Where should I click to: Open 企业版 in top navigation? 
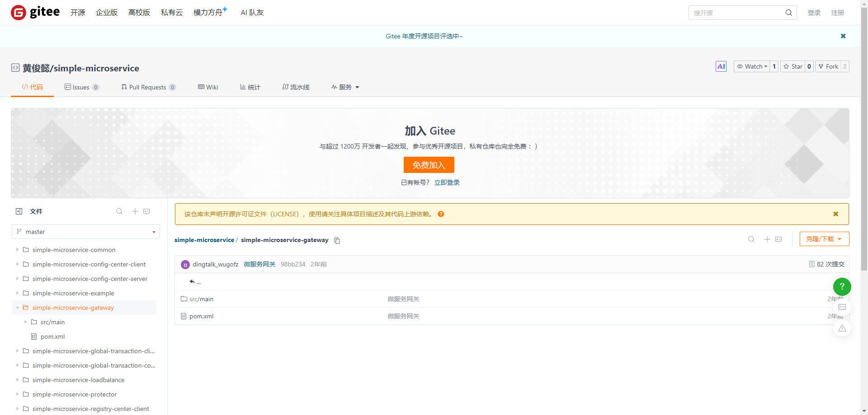click(x=107, y=13)
